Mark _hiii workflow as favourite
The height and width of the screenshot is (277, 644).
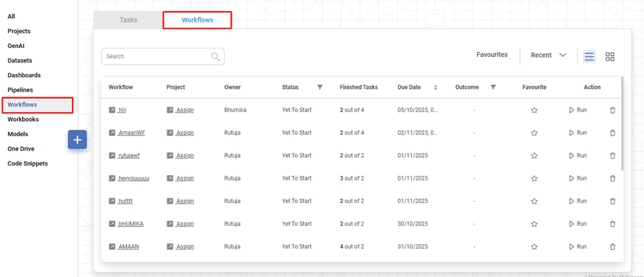pos(534,110)
